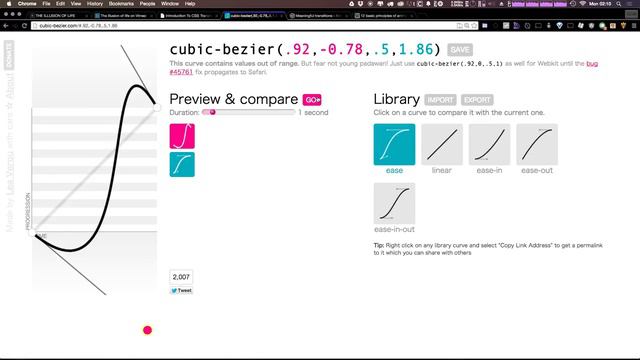Click the DONATE sidebar tab
The image size is (640, 360).
[9, 55]
